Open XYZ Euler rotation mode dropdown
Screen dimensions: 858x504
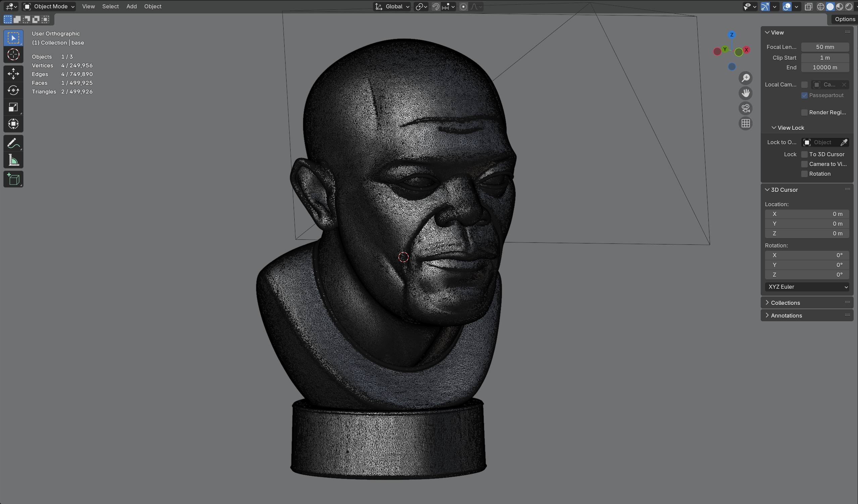pyautogui.click(x=807, y=287)
